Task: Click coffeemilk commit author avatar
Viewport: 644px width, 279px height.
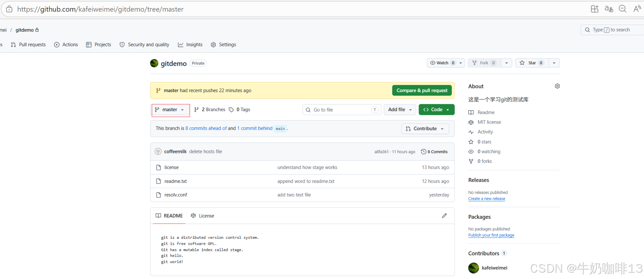Action: click(158, 151)
